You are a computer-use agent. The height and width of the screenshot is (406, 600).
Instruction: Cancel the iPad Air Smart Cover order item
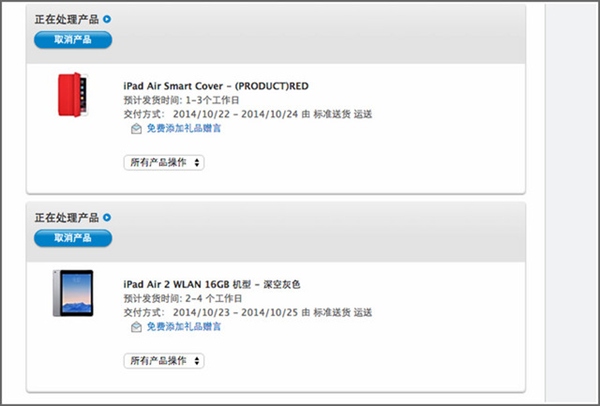[72, 40]
